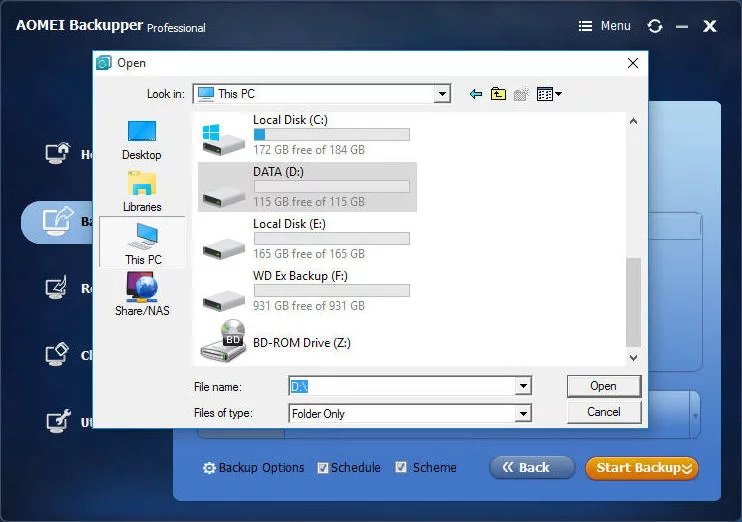
Task: Select the WD Ex Backup (F:) drive icon
Action: [x=223, y=299]
